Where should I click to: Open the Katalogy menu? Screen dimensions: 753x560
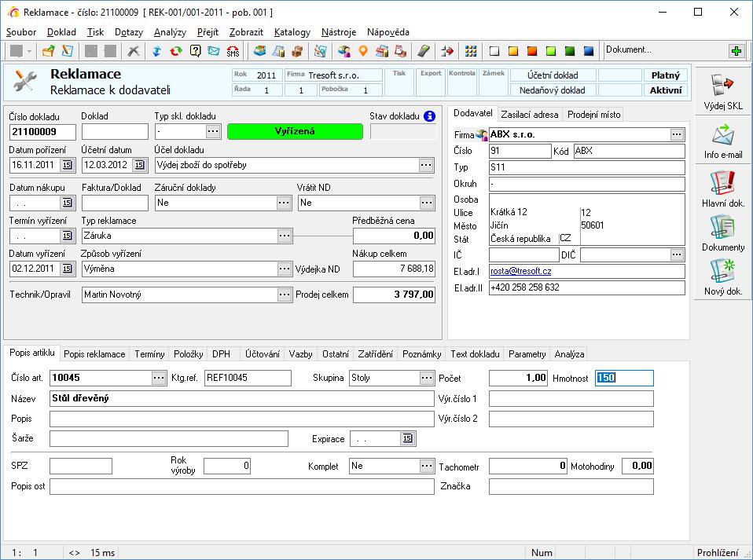pyautogui.click(x=292, y=32)
